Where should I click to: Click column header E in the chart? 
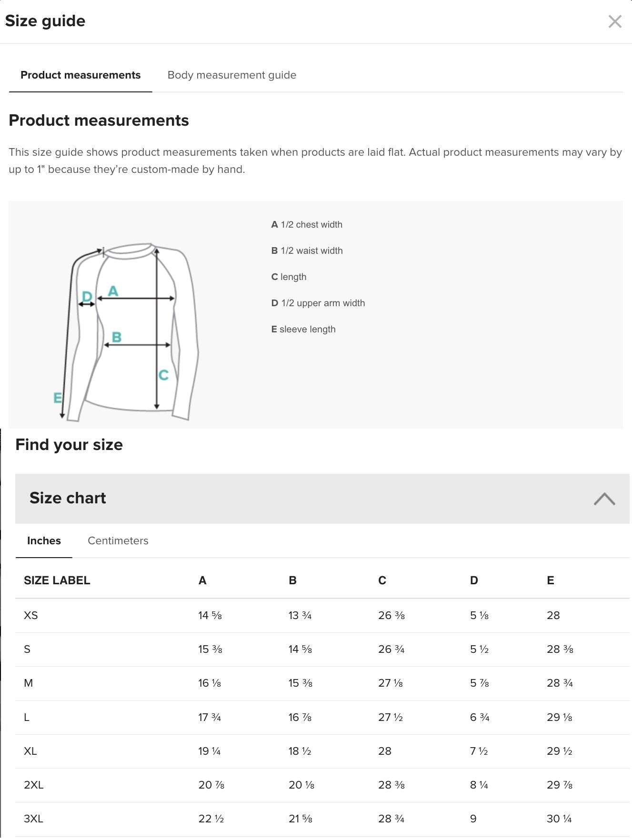[x=551, y=580]
